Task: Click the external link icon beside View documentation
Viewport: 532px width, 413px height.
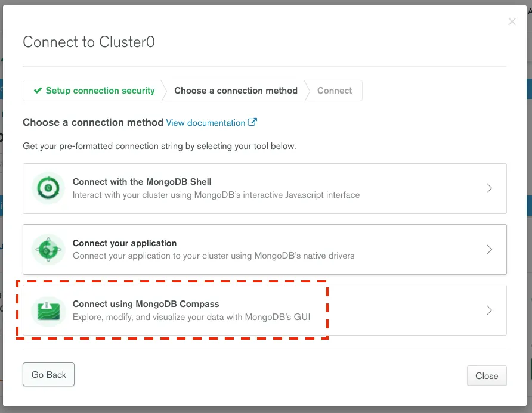Action: click(252, 122)
